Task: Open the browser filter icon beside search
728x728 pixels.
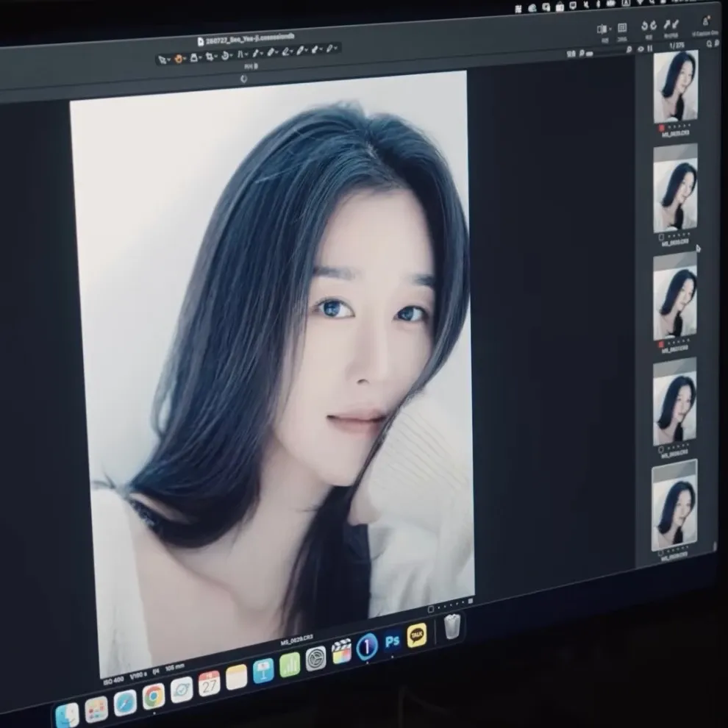Action: 717,43
